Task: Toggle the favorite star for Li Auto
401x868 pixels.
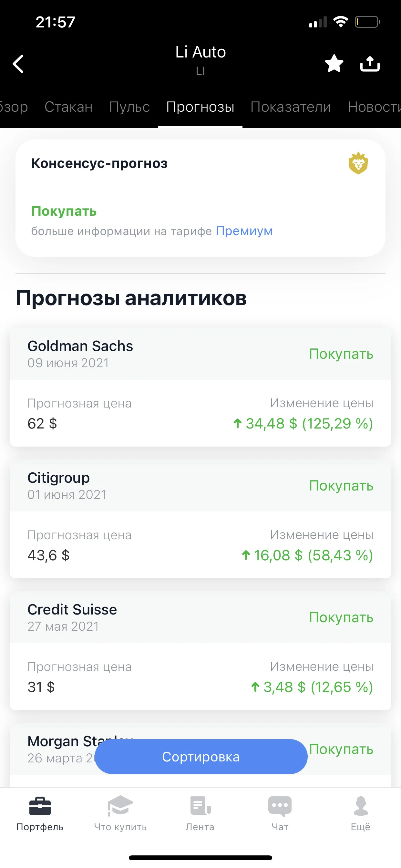Action: (334, 63)
